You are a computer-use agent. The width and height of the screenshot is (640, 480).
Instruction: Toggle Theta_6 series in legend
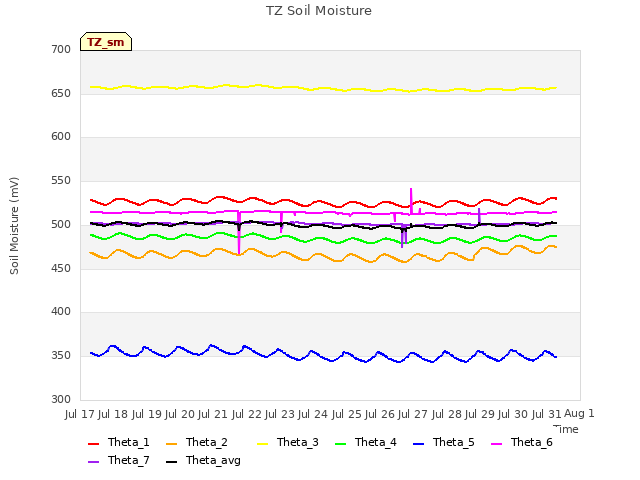click(x=522, y=442)
